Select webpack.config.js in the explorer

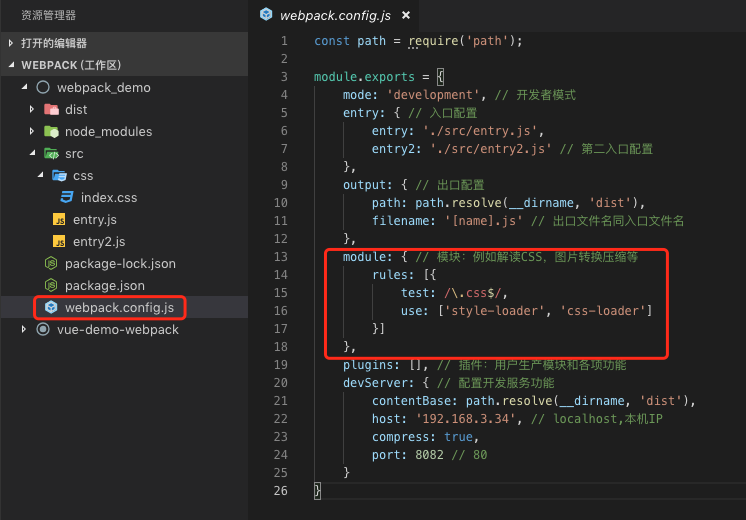[x=119, y=308]
